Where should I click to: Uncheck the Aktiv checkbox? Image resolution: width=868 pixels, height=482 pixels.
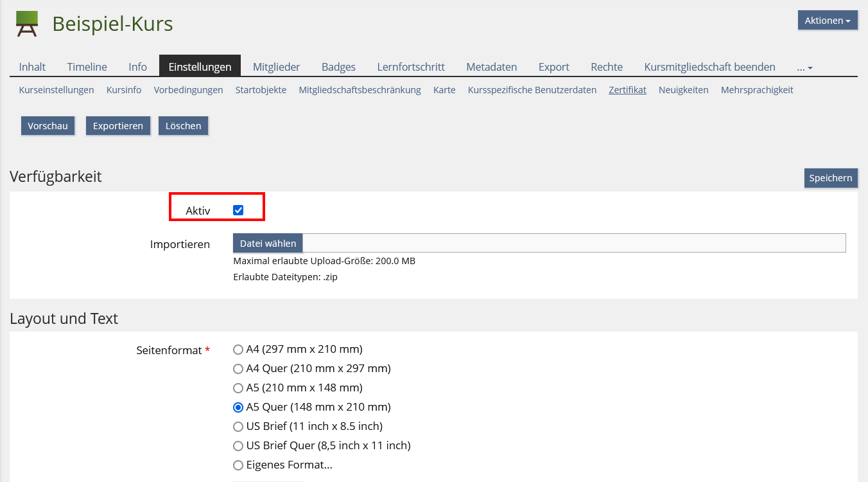[238, 210]
